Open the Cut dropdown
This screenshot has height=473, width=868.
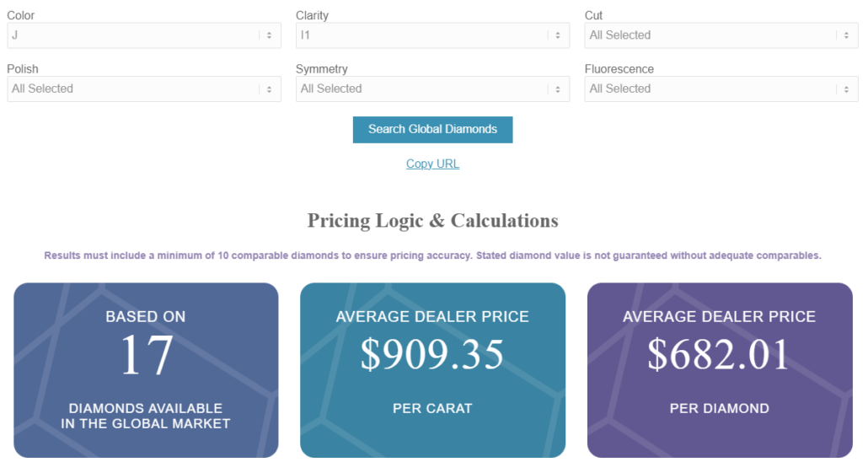pyautogui.click(x=721, y=35)
